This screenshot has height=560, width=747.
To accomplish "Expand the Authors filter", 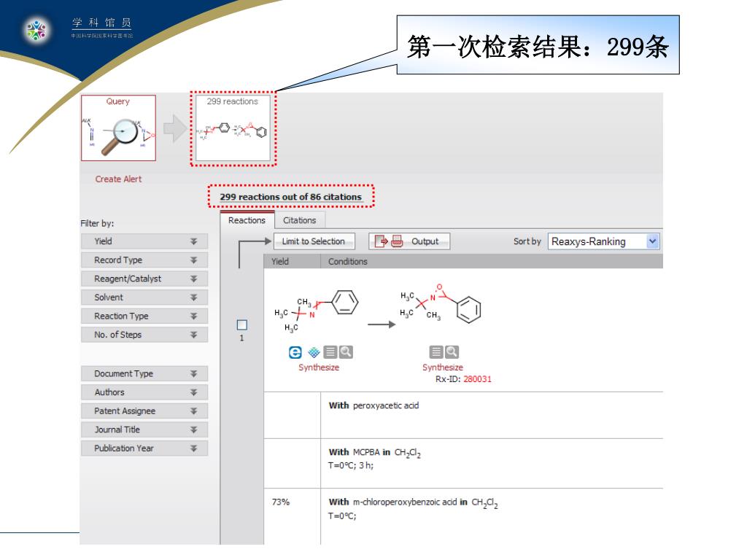I will pyautogui.click(x=144, y=392).
